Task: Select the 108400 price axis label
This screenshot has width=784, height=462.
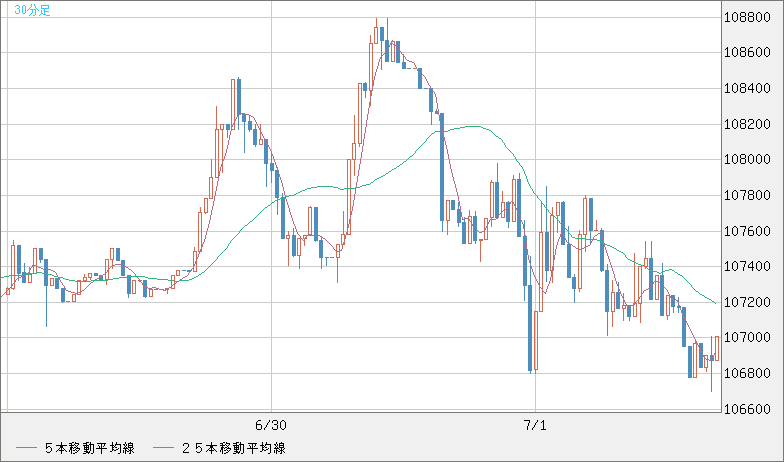Action: 747,88
